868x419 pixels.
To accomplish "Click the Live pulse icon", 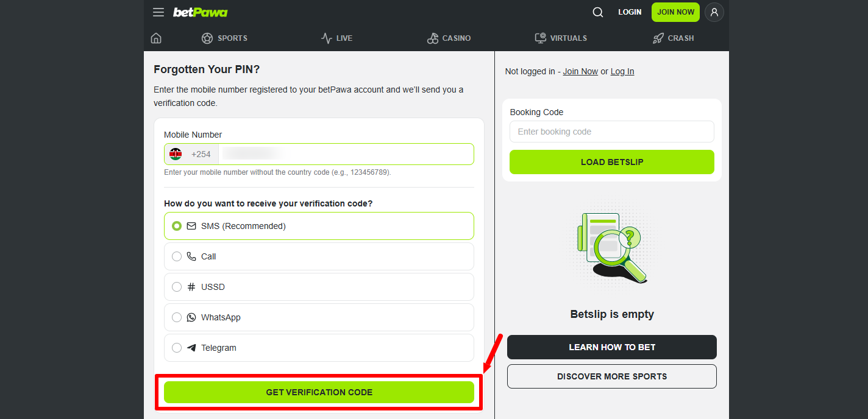I will 327,38.
